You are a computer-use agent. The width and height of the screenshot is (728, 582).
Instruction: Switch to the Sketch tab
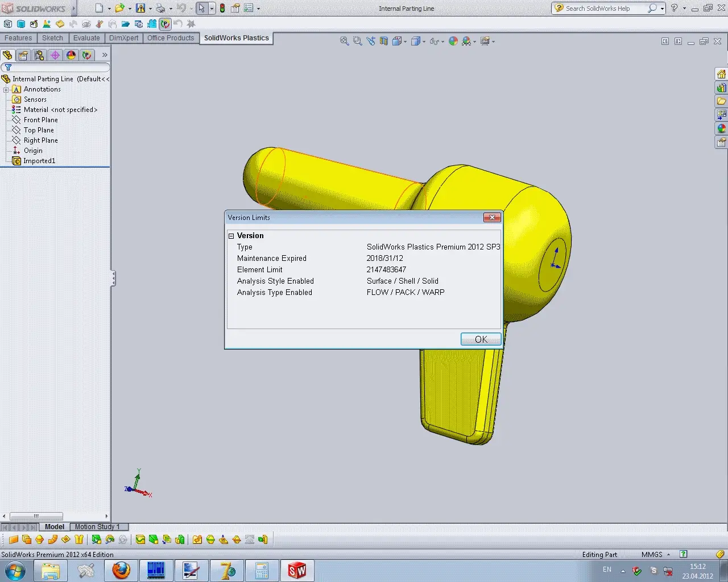pyautogui.click(x=52, y=38)
